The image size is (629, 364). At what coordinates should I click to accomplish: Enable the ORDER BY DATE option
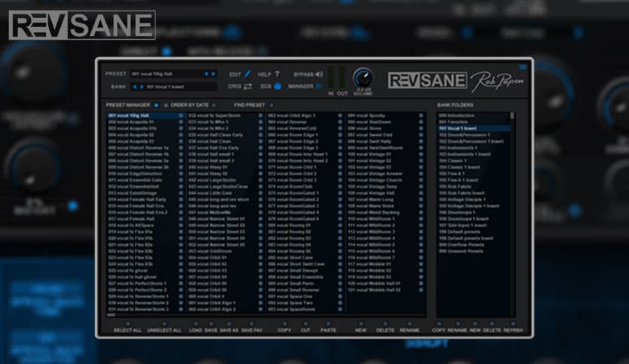coord(214,105)
